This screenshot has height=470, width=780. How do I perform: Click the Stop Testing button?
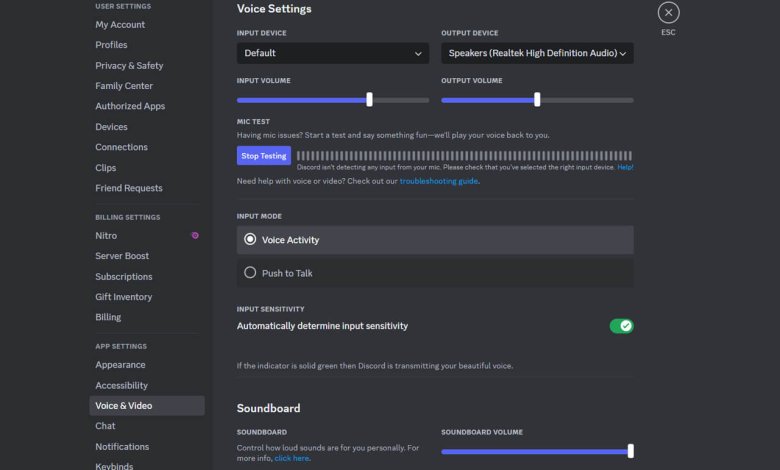(264, 156)
